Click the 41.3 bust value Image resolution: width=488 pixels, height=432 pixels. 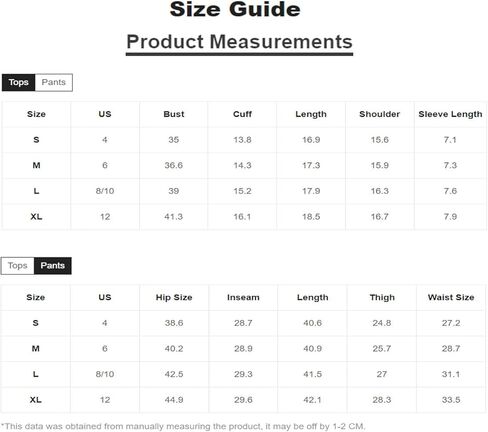[174, 217]
